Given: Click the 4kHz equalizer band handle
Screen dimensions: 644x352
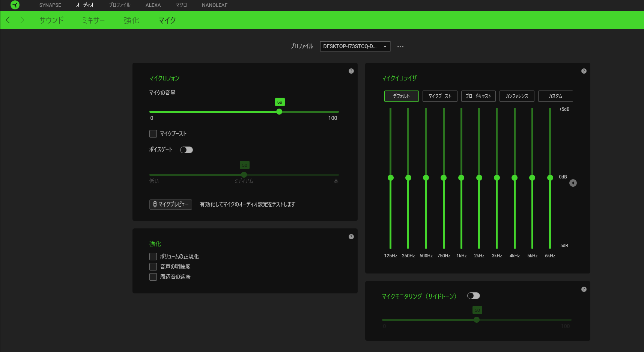Looking at the screenshot, I should tap(515, 178).
